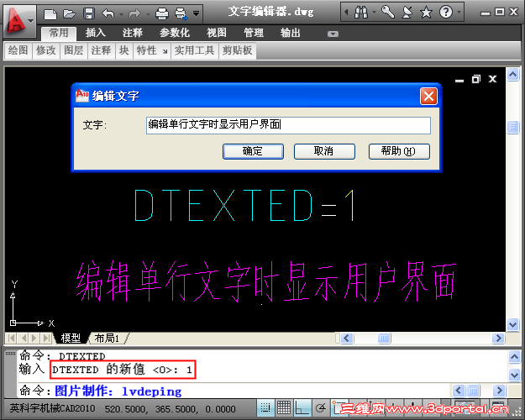Click the Redo arrow icon
The width and height of the screenshot is (525, 420).
tap(134, 13)
